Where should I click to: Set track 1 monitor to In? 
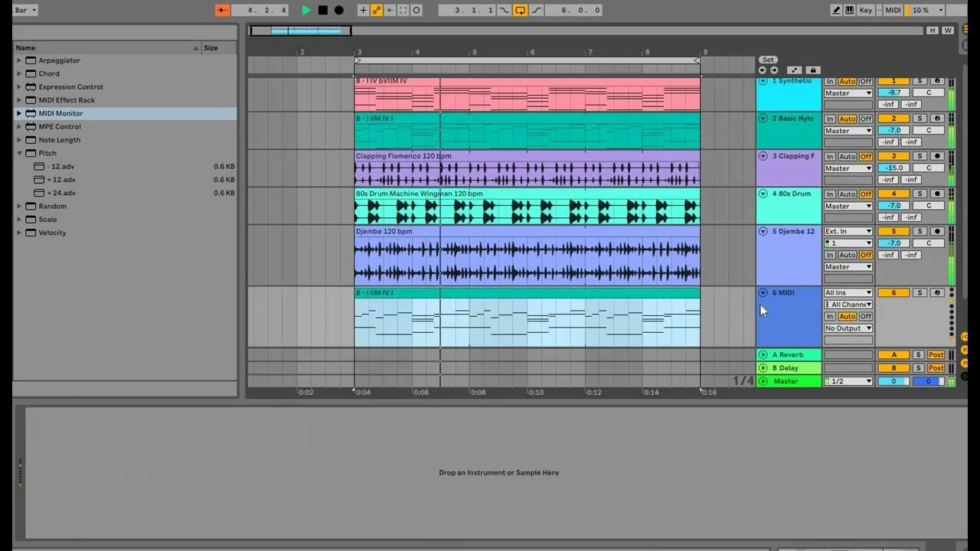tap(830, 81)
